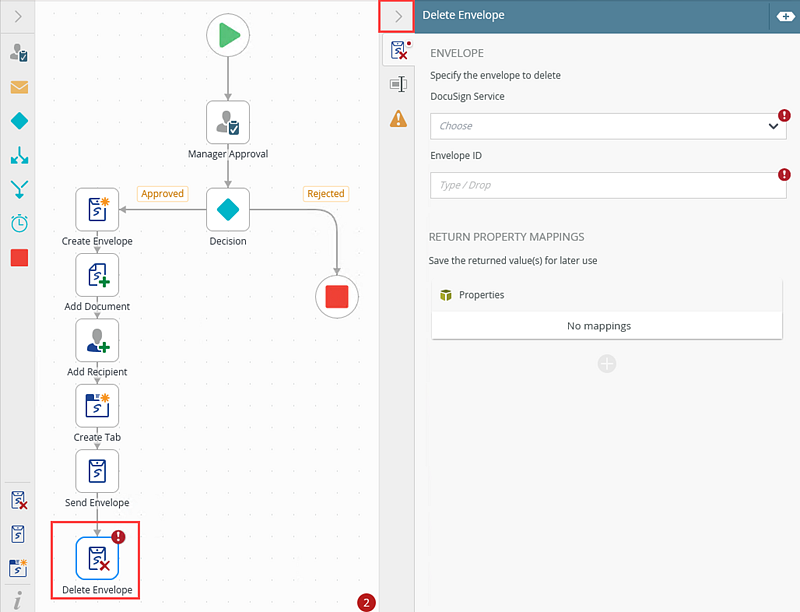
Task: Pick the Email tool in left toolbox
Action: pos(19,87)
